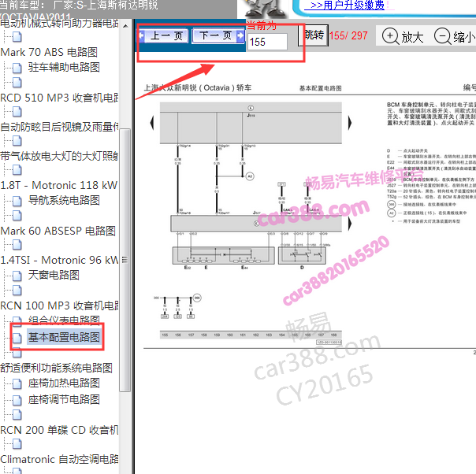Click the sidebar scroll-up arrow
The height and width of the screenshot is (474, 476).
coord(125,26)
